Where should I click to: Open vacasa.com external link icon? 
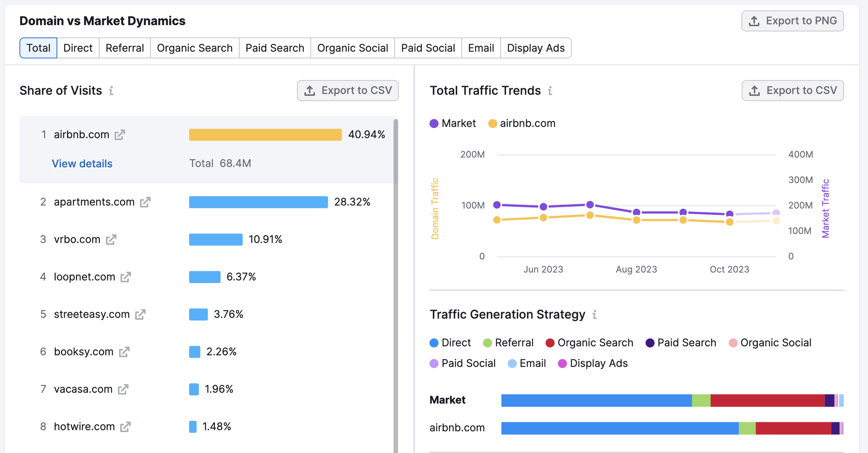pos(123,389)
